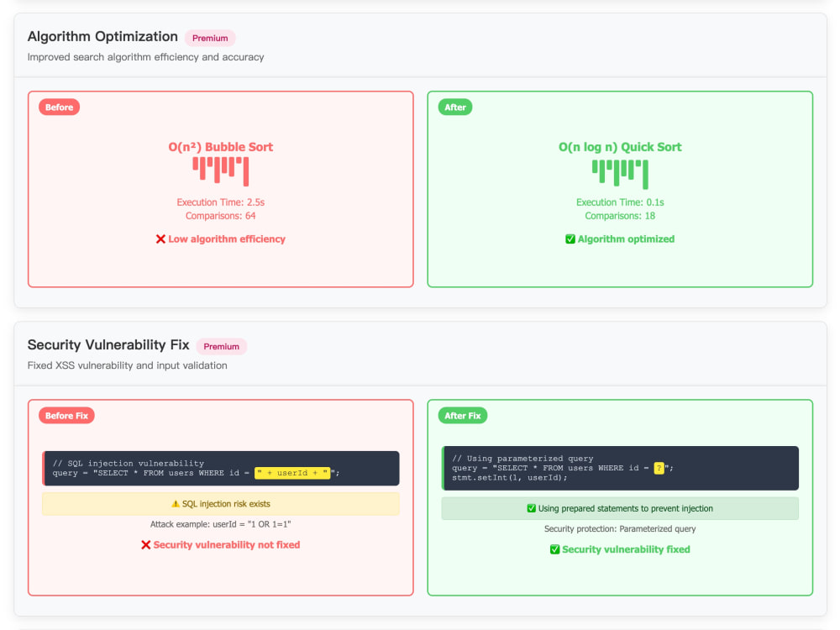Click 'Using prepared statements to prevent injection' banner
Image resolution: width=840 pixels, height=630 pixels.
[621, 508]
